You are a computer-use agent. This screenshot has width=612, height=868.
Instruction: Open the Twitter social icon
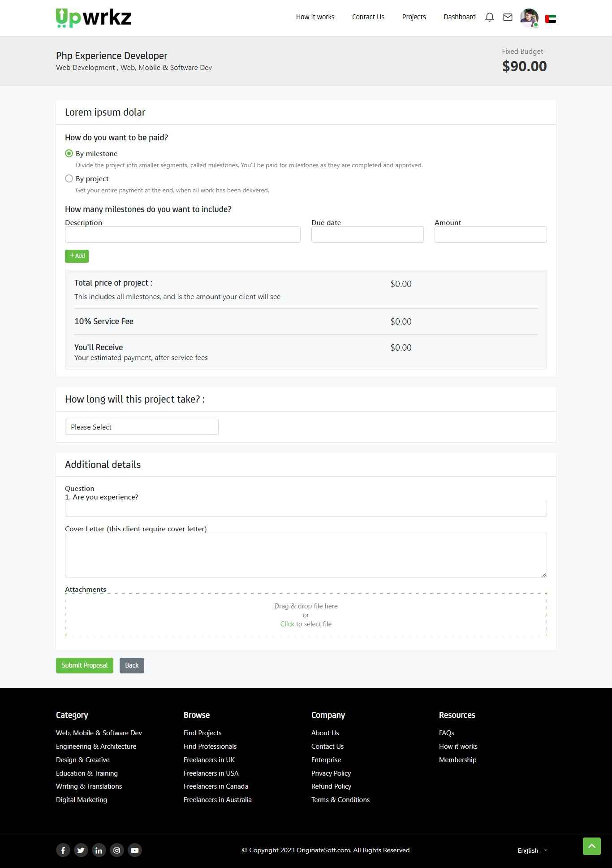[81, 850]
